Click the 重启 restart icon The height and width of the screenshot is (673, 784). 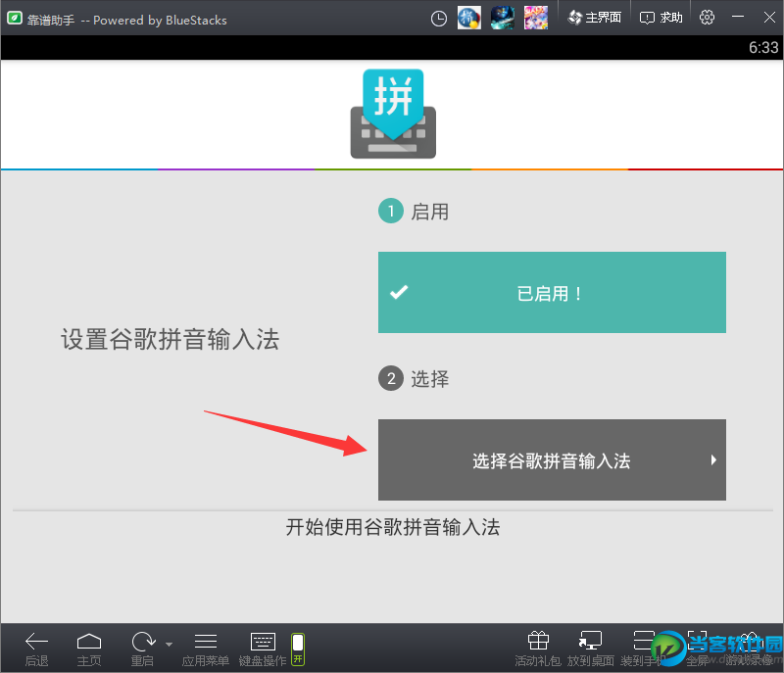[143, 641]
